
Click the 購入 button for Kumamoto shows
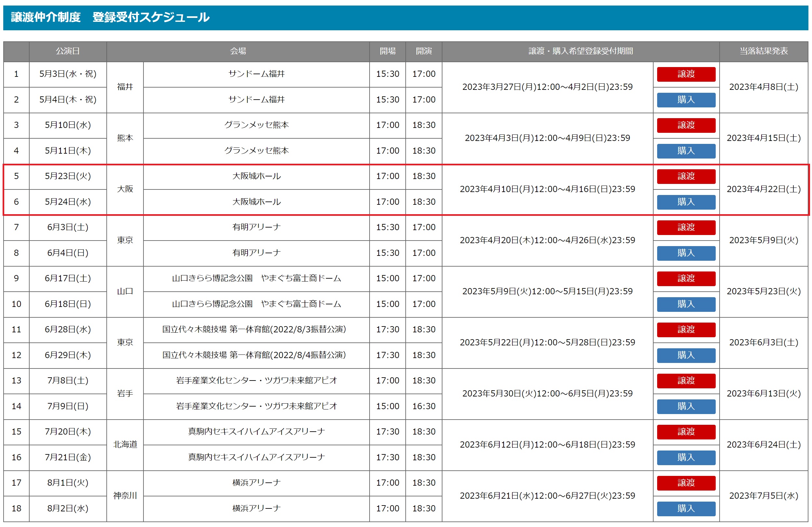pyautogui.click(x=686, y=151)
